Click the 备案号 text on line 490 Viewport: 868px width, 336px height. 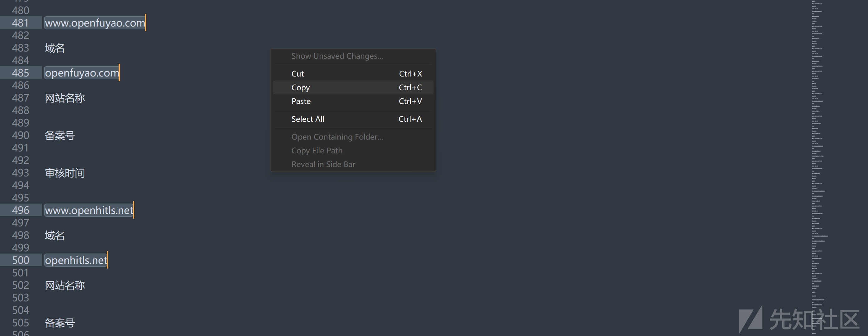pyautogui.click(x=60, y=136)
